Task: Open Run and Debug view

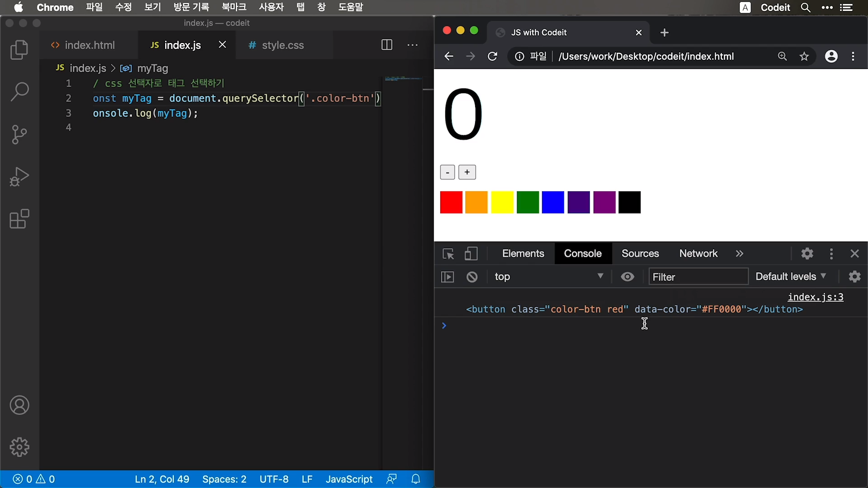Action: click(19, 177)
